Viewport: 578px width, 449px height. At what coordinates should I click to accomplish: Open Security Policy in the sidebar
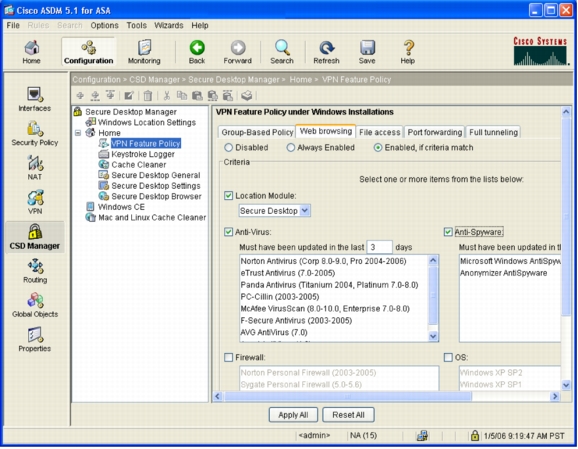35,133
